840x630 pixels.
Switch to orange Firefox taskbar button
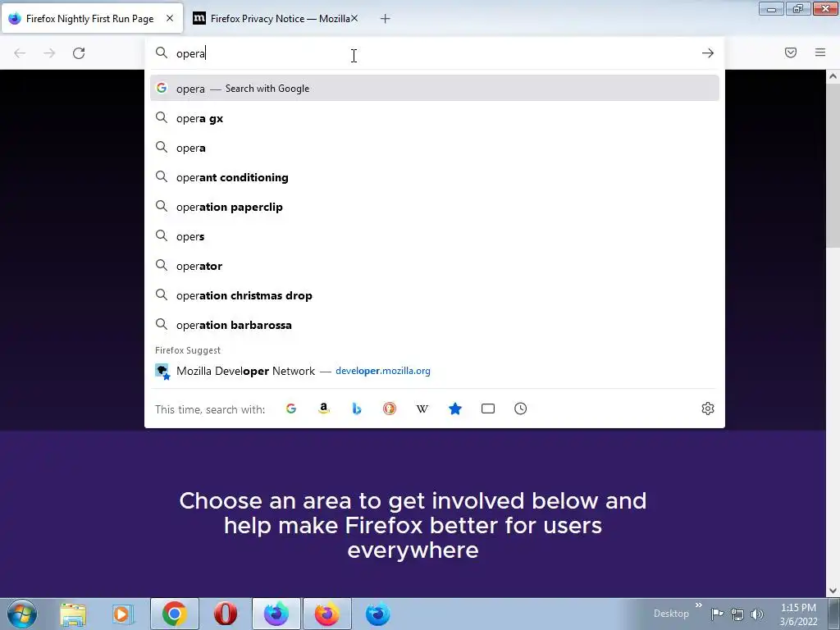[x=327, y=614]
